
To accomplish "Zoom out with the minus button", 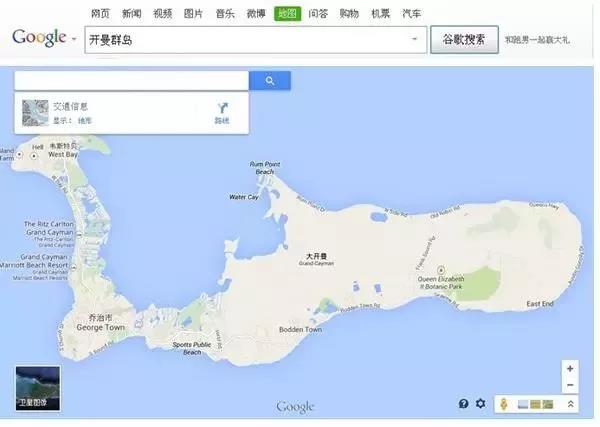I will coord(569,385).
